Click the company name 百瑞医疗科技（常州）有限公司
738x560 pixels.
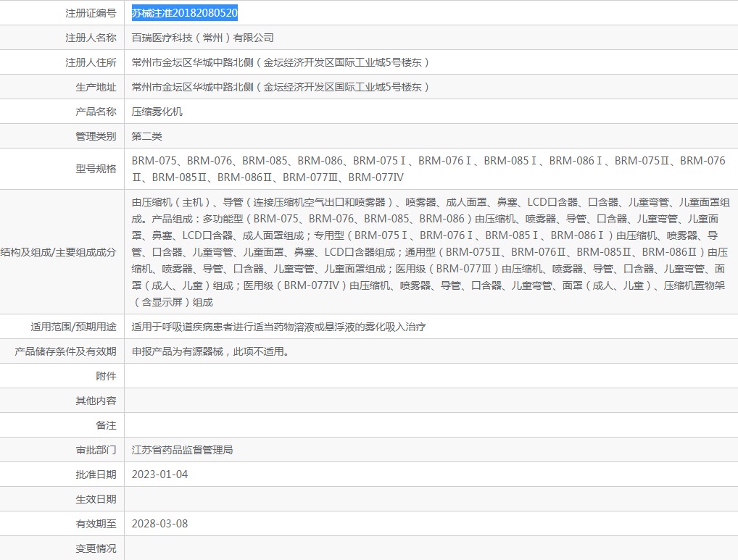204,37
